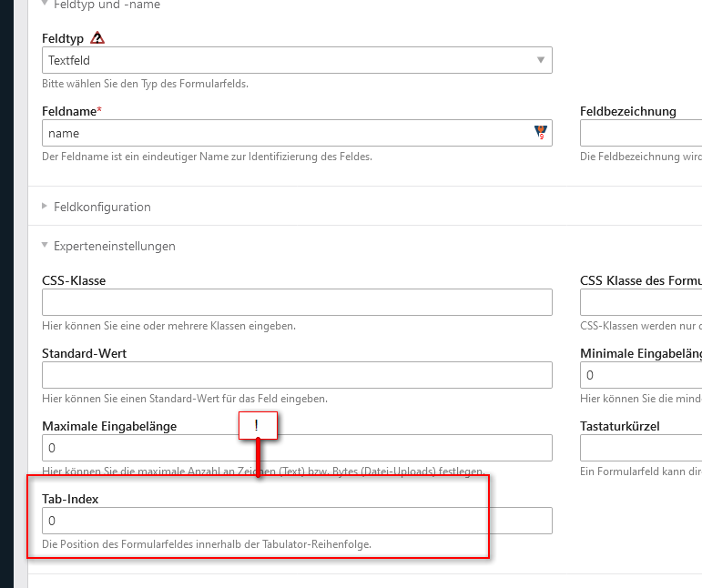Click the Minimale Eingabelänge input
The image size is (702, 588).
tap(640, 375)
